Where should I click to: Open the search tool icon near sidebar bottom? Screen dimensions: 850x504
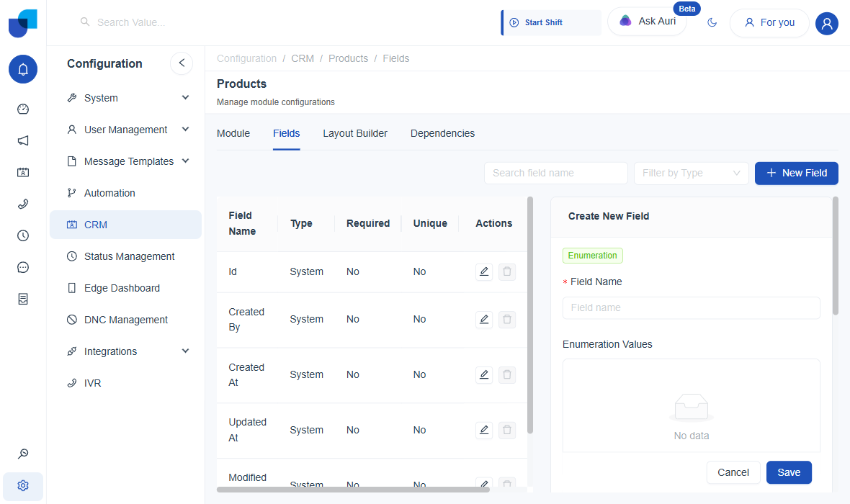pyautogui.click(x=23, y=454)
